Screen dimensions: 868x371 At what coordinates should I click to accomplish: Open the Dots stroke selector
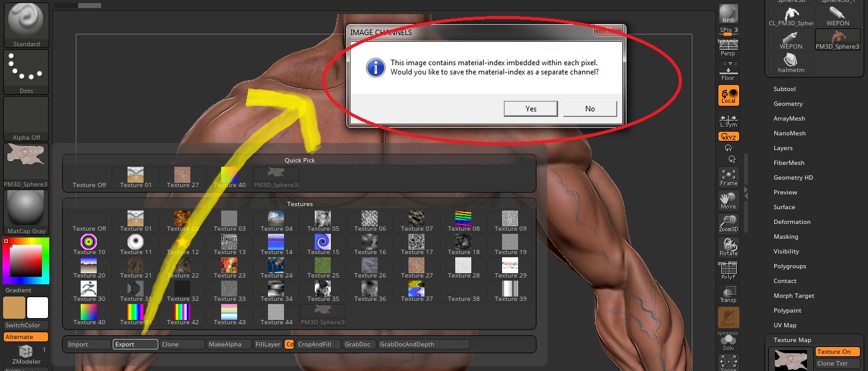26,72
